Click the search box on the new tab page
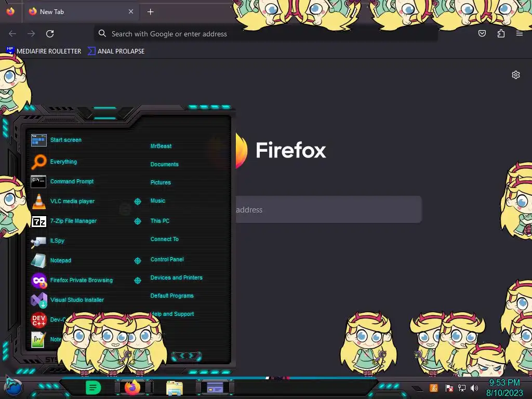 [x=328, y=209]
